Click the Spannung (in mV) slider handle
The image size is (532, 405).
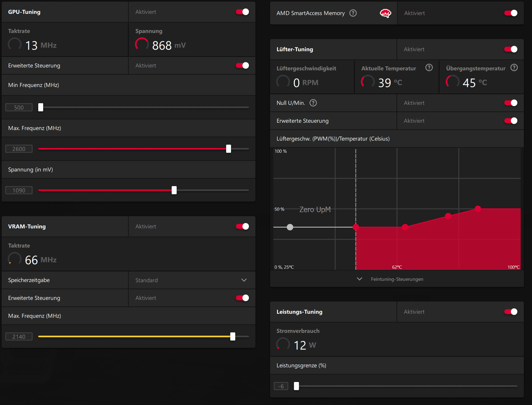[x=174, y=190]
